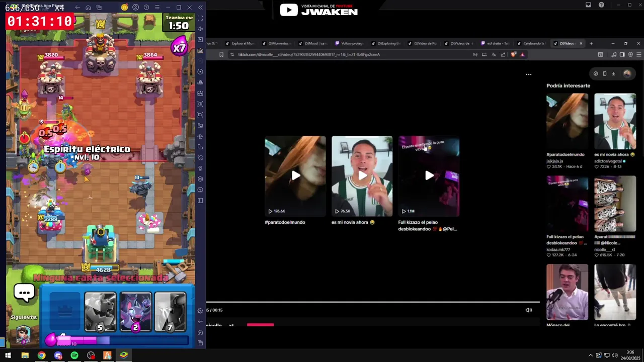Open TikTok profile avatar top right

click(x=627, y=73)
